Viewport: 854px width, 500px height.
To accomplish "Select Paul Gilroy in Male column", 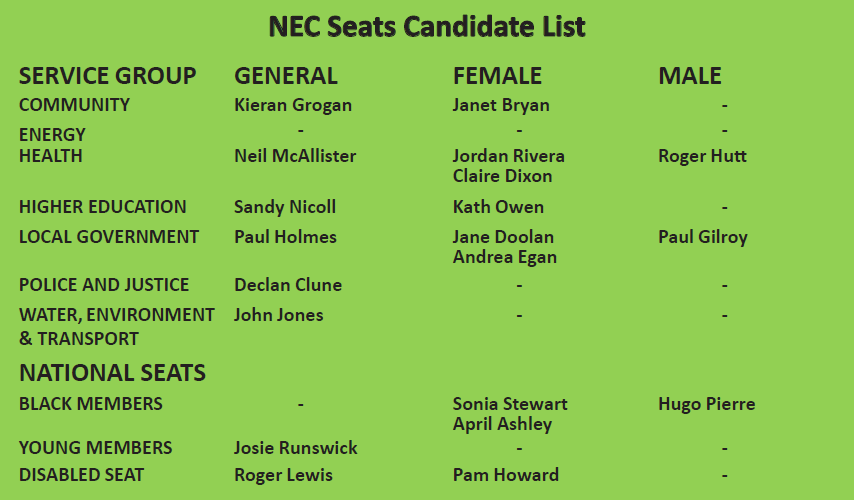I will point(703,237).
